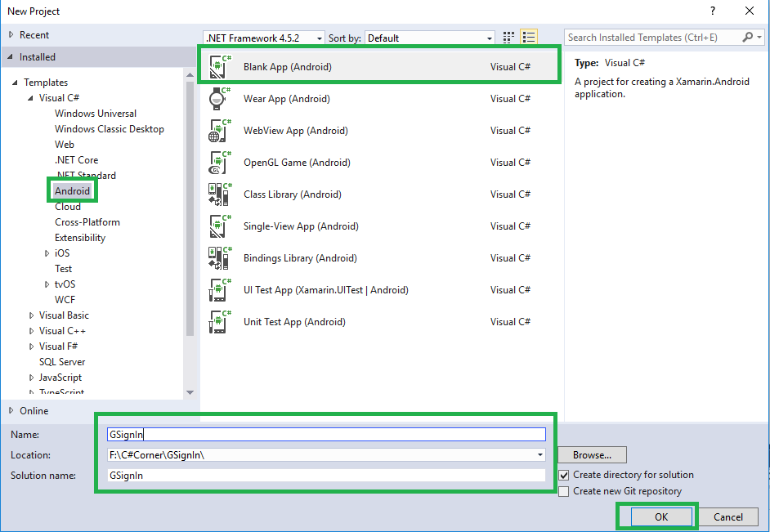Select the Class Library (Android) icon
Image resolution: width=770 pixels, height=532 pixels.
[220, 194]
